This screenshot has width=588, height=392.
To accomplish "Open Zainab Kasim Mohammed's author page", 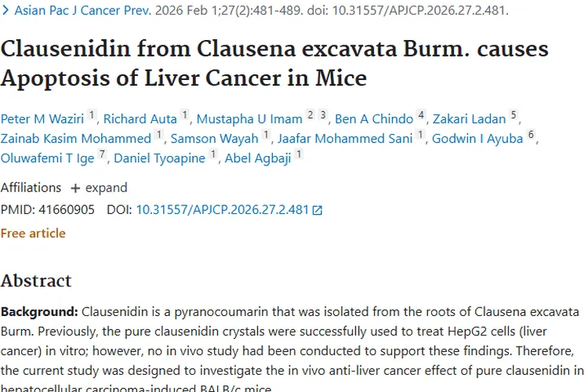I will click(75, 139).
